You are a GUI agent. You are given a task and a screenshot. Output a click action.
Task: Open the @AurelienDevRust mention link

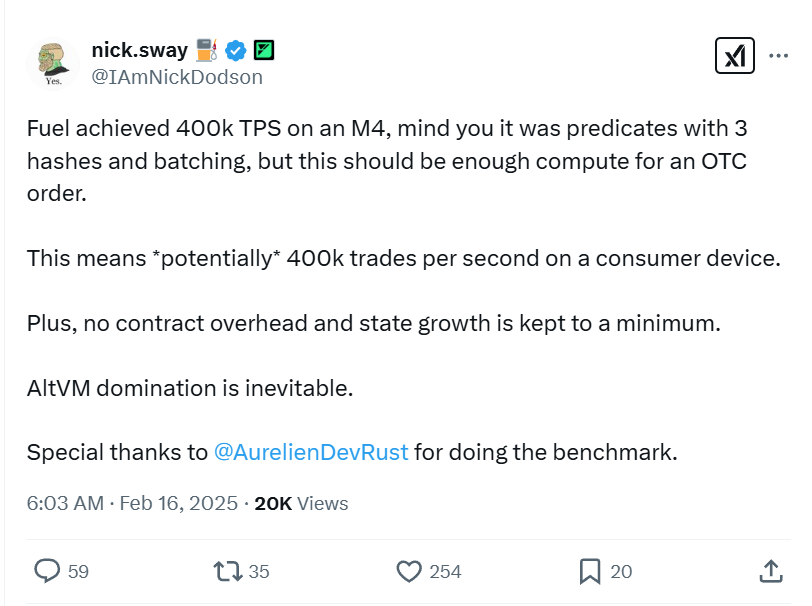[311, 452]
